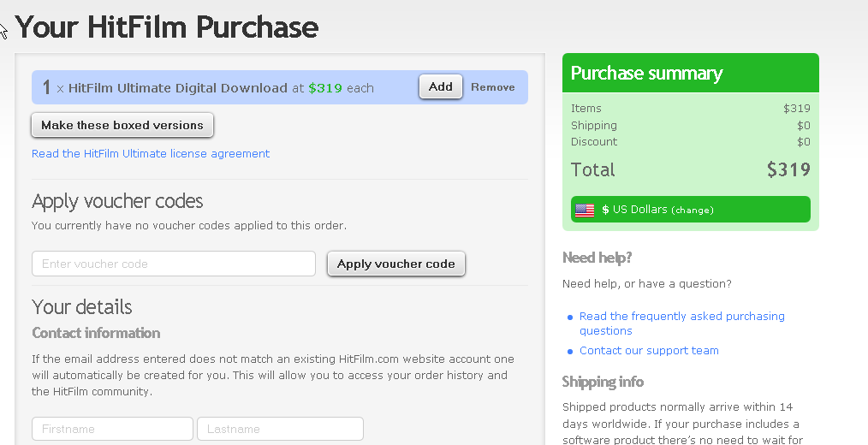Click the $319 total amount

tap(788, 169)
